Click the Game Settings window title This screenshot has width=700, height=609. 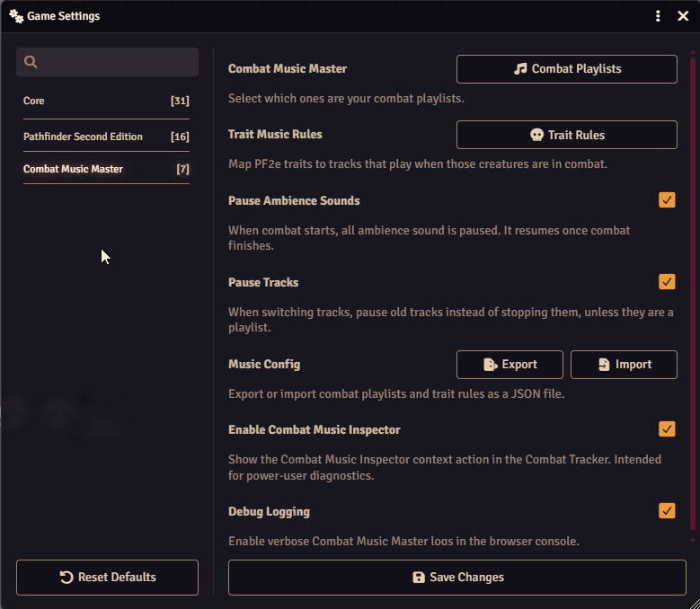click(64, 16)
